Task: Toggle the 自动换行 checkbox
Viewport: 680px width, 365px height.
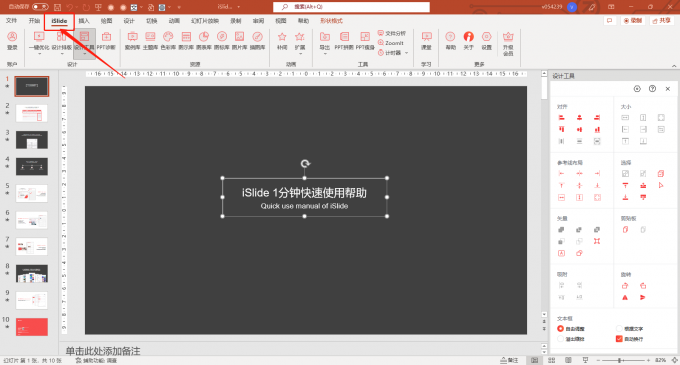Action: (x=619, y=339)
